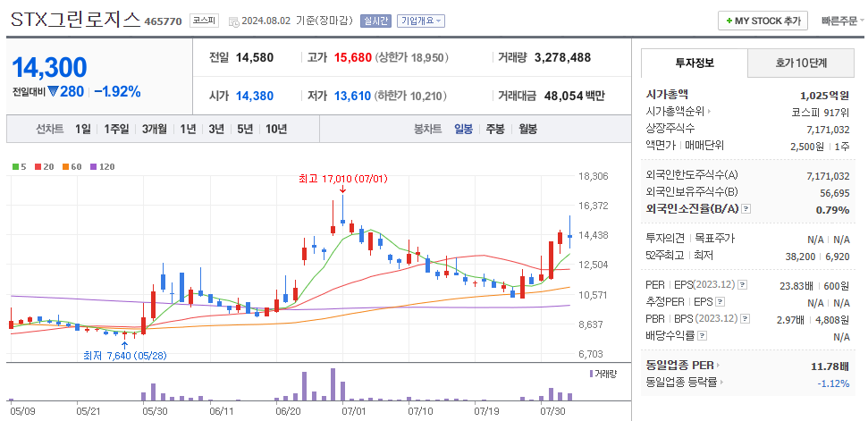Click the green 5-day average legend
Viewport: 868px width, 421px height.
[20, 166]
